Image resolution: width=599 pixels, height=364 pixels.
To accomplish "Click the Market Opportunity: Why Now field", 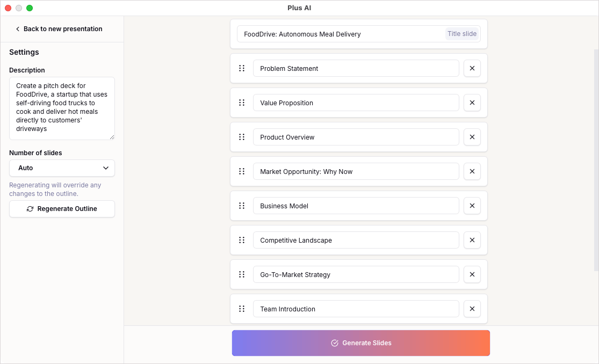I will [x=356, y=171].
